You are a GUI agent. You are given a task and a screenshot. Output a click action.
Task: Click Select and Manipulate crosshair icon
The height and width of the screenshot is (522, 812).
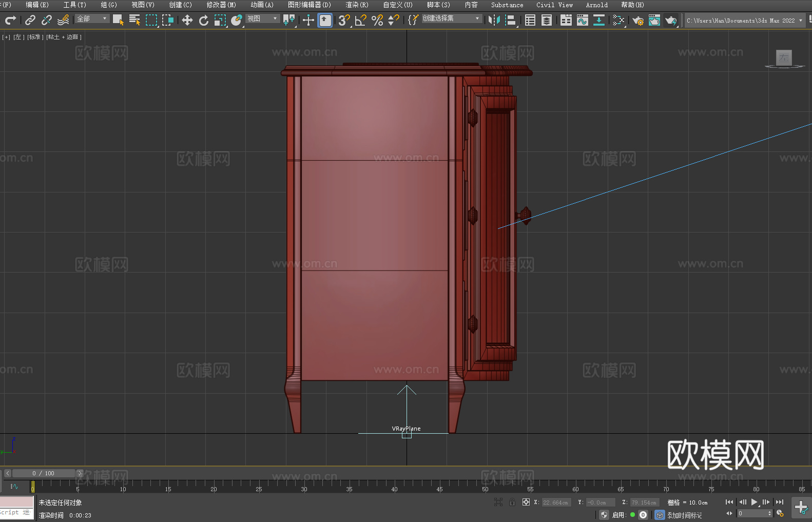pyautogui.click(x=308, y=20)
